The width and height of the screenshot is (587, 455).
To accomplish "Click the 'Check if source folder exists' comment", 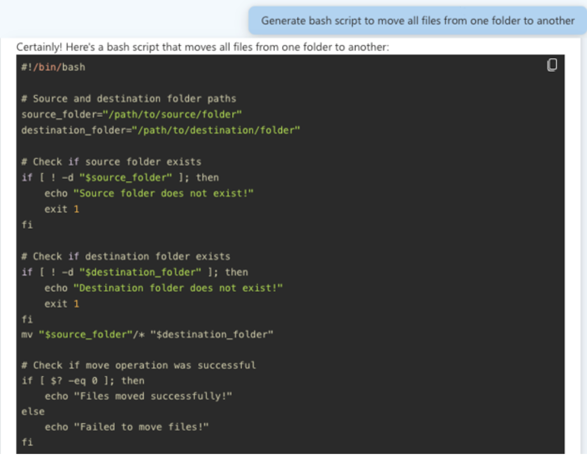I will pyautogui.click(x=111, y=162).
